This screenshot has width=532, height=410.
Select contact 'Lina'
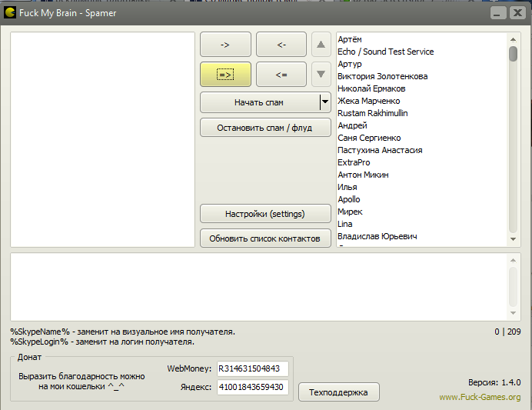click(344, 224)
